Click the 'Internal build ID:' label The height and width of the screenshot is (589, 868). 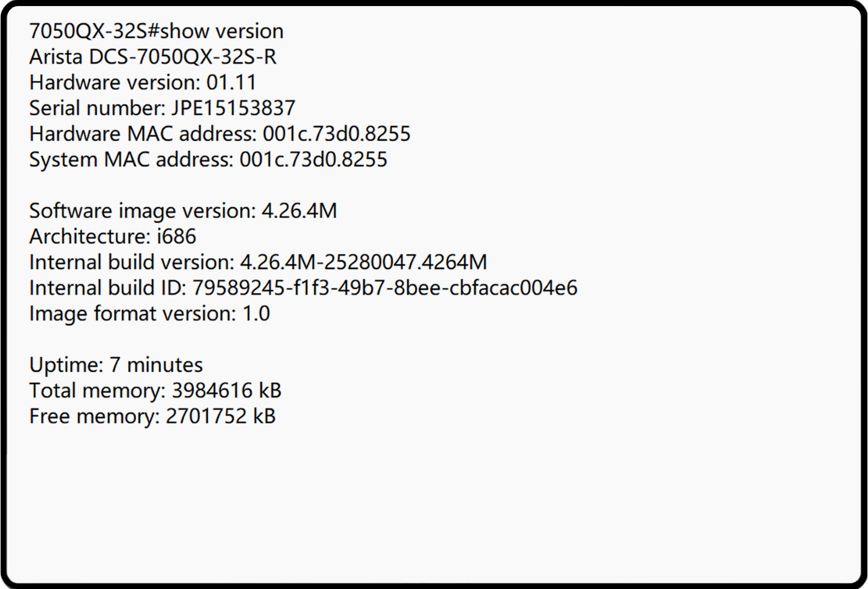click(x=108, y=288)
